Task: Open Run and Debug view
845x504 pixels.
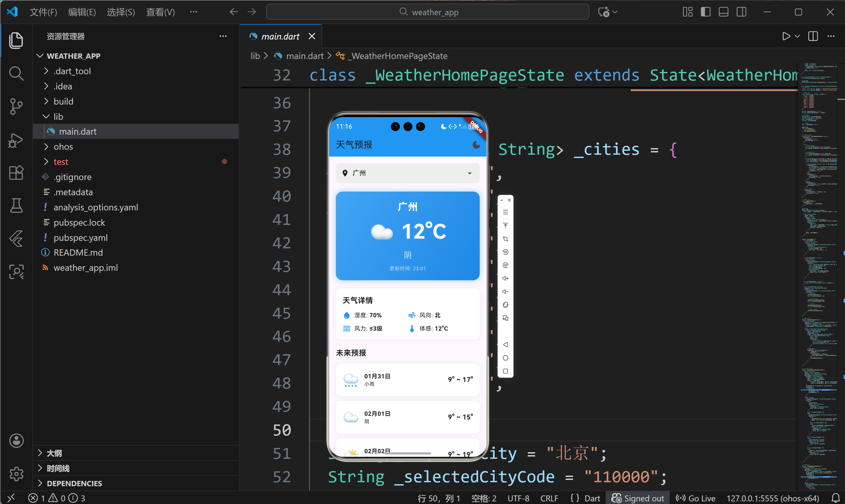Action: (x=16, y=140)
